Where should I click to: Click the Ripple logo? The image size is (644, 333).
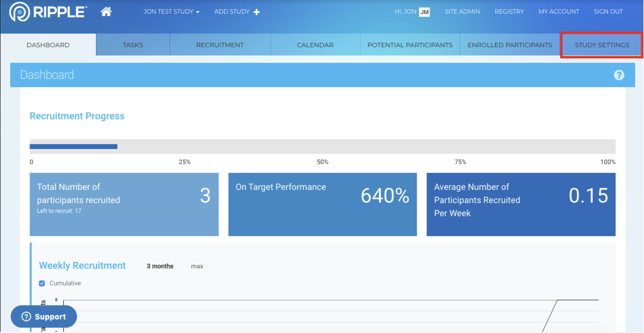pyautogui.click(x=48, y=12)
